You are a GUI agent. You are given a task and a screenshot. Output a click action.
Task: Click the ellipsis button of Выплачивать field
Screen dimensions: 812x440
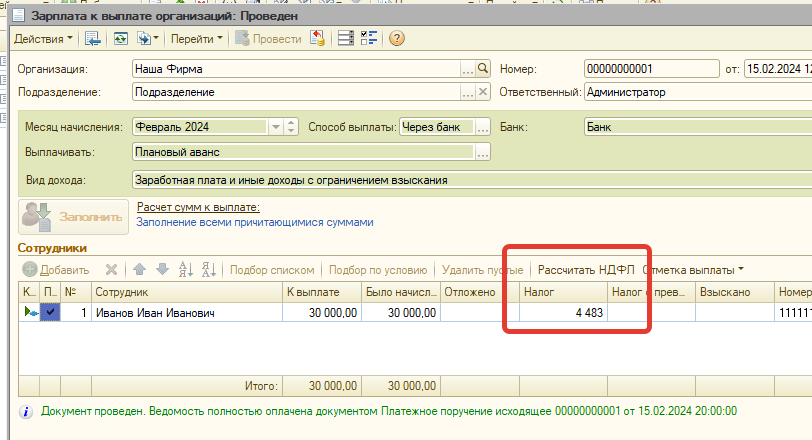coord(482,152)
